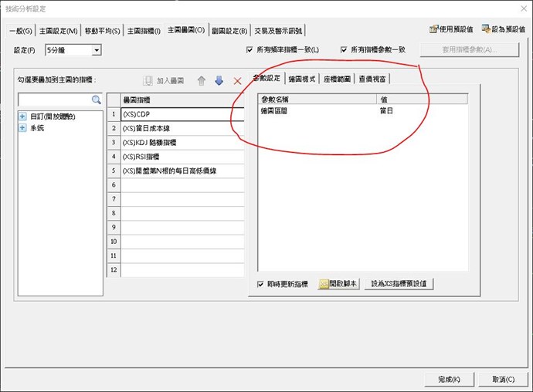Switch to the 移動平均(S) tab

click(x=102, y=30)
